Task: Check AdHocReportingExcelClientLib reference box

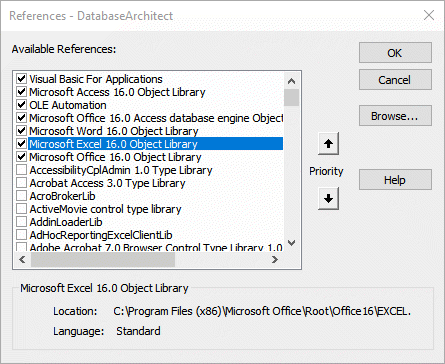Action: pyautogui.click(x=22, y=235)
